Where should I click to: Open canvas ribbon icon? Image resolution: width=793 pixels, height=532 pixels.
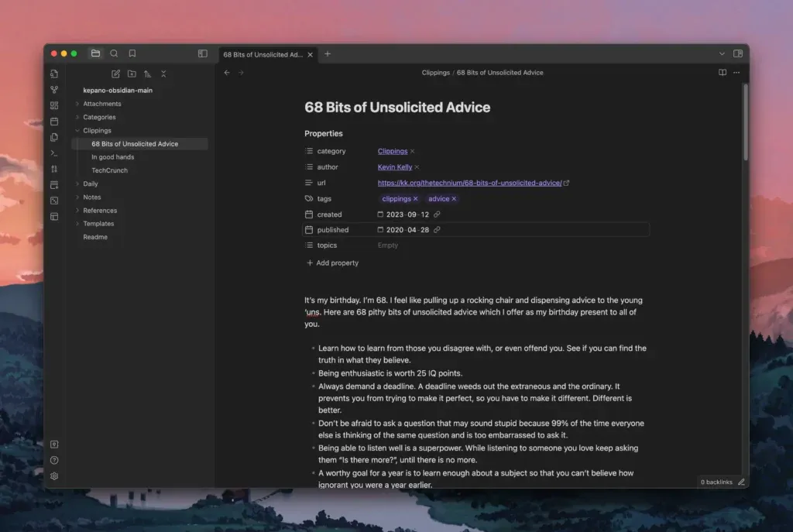(x=54, y=105)
